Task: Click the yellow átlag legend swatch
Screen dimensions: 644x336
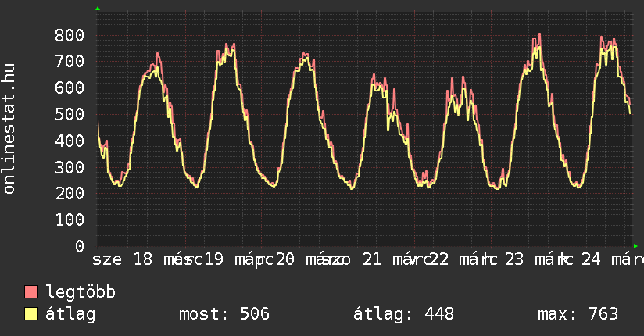Action: coord(31,314)
